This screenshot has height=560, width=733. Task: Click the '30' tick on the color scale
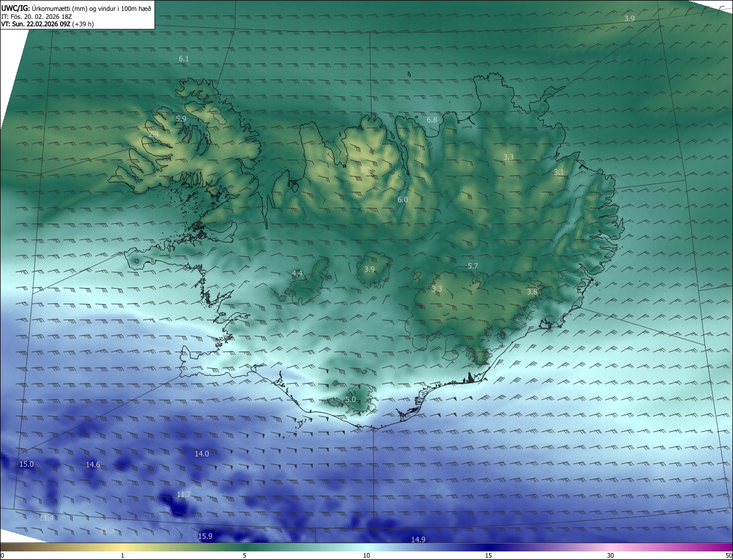610,556
